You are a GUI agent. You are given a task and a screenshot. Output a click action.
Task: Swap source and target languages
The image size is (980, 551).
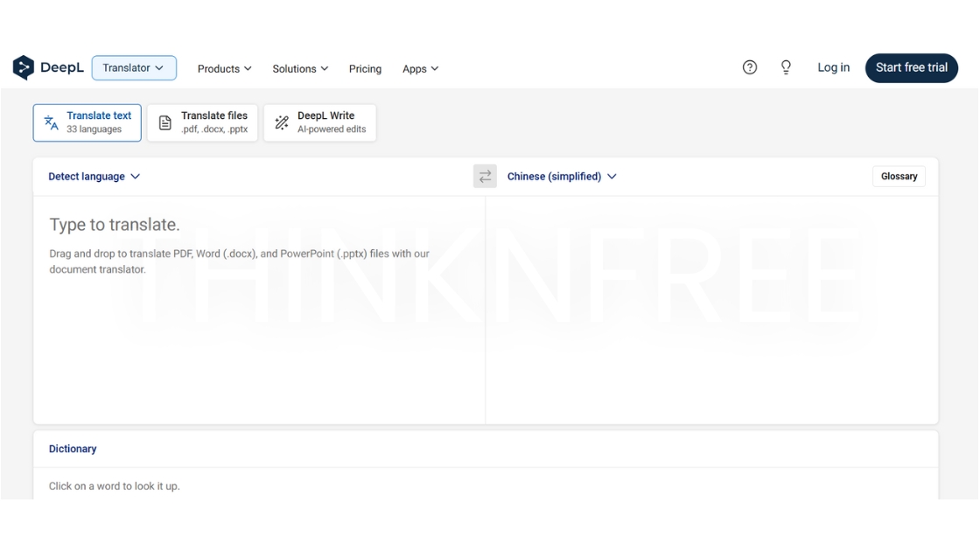[x=485, y=176]
